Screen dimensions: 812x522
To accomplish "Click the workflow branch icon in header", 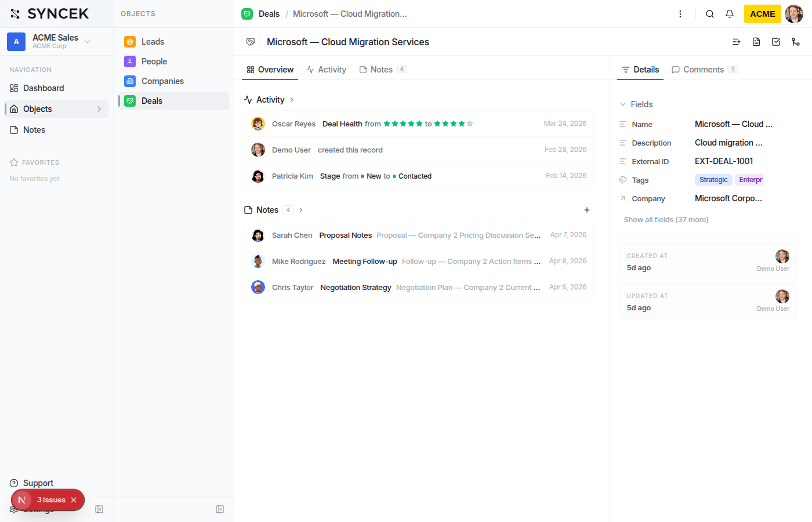I will (796, 42).
